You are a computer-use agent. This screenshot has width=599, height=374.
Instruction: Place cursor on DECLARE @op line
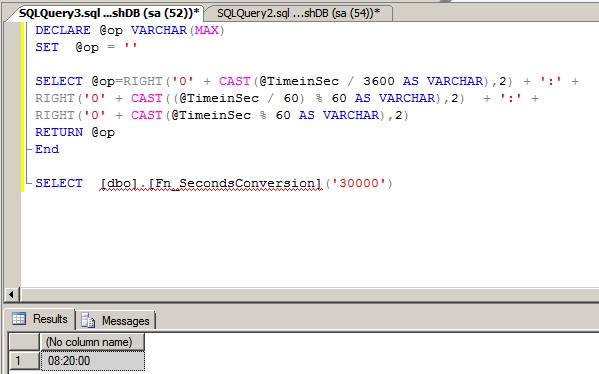point(130,30)
